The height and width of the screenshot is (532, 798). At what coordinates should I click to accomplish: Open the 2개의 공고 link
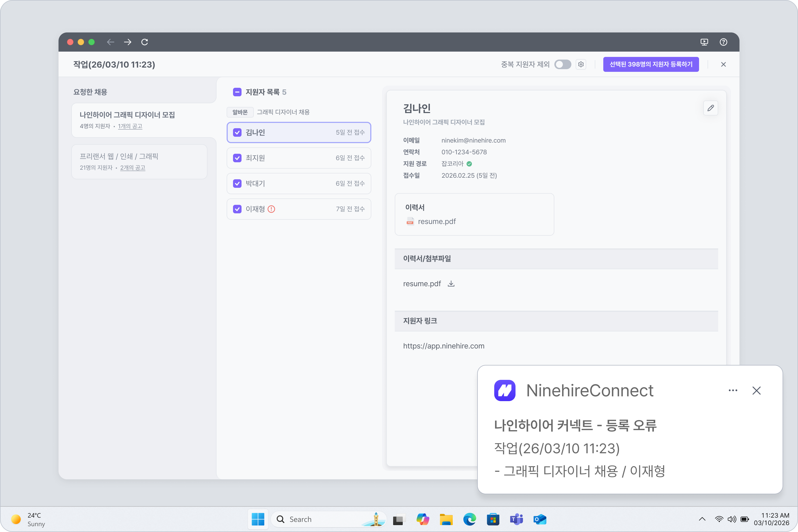(133, 168)
